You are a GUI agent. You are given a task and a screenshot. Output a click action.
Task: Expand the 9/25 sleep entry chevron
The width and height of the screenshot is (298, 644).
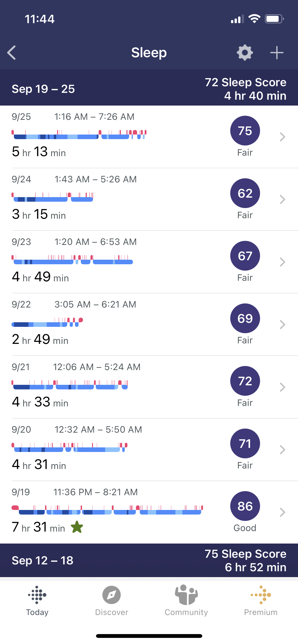[282, 137]
